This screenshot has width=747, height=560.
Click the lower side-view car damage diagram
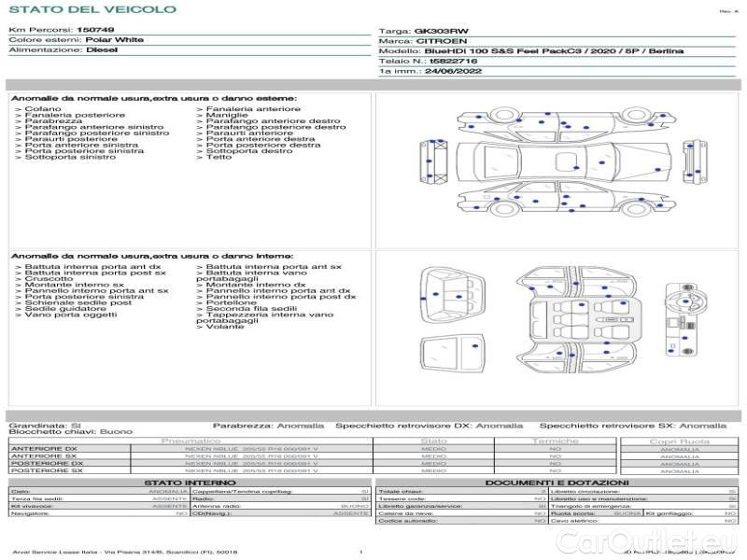[567, 199]
